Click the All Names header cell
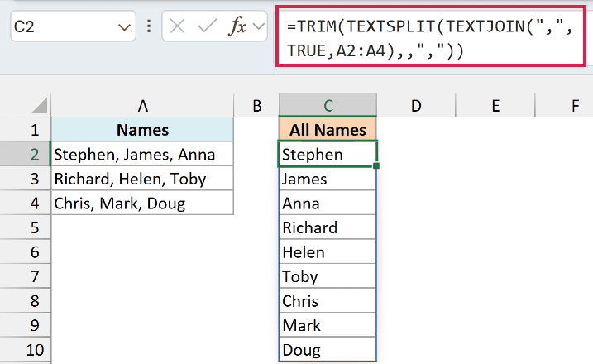The image size is (593, 364). click(x=328, y=130)
